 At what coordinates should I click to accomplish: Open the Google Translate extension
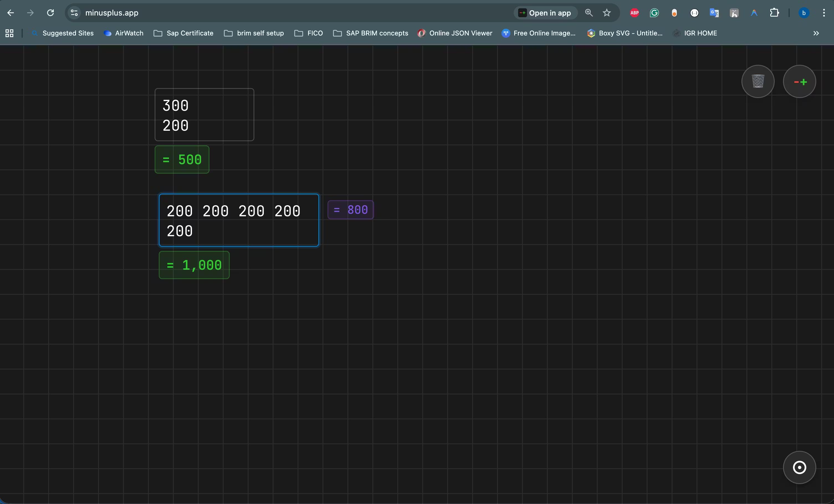(714, 13)
